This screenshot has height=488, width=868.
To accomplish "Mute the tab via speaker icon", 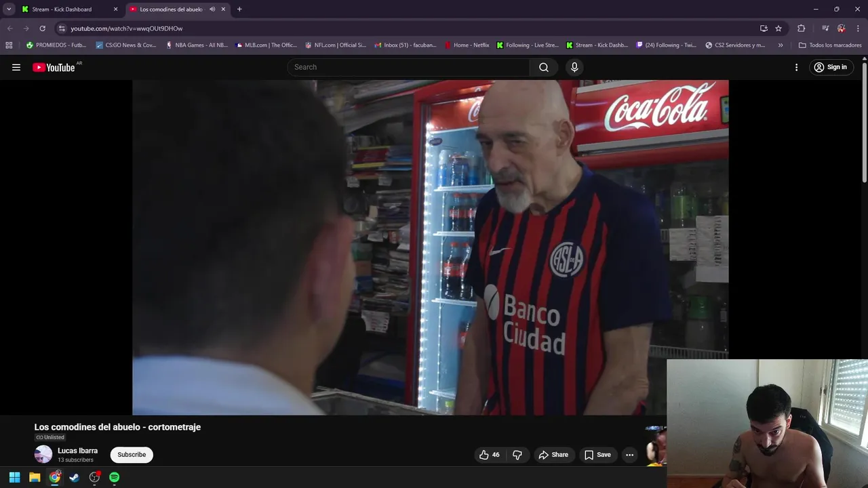I will point(212,9).
